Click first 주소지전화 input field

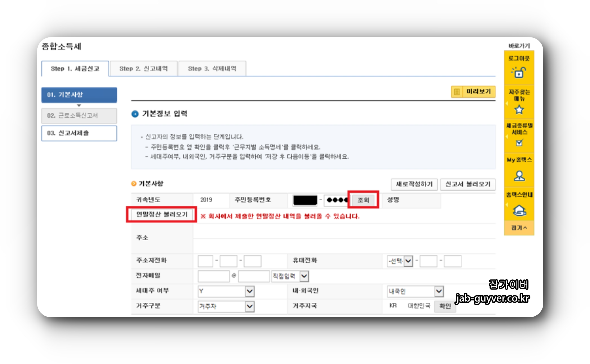pos(205,261)
